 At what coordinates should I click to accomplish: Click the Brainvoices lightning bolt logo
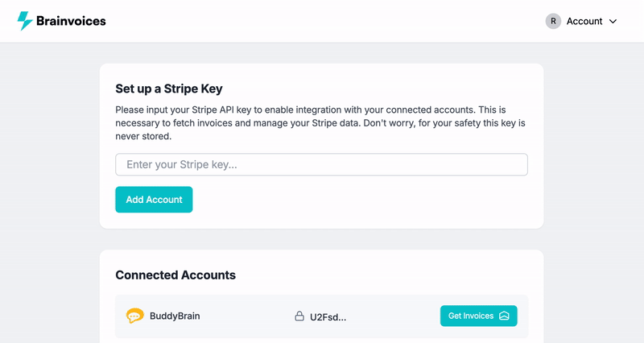click(x=25, y=21)
